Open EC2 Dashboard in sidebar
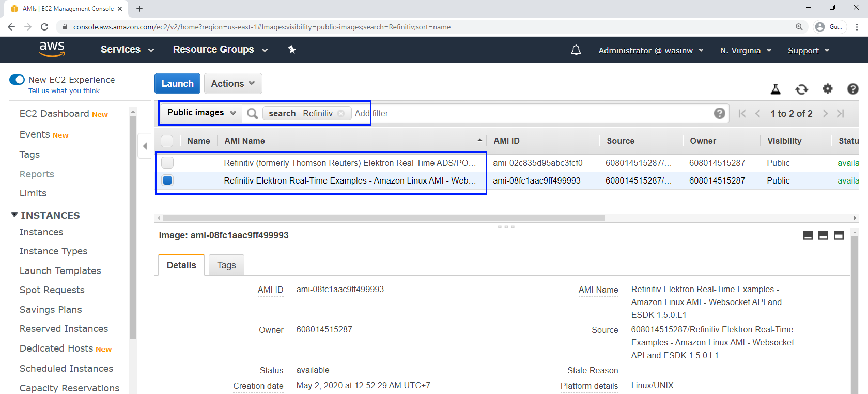This screenshot has height=394, width=868. tap(54, 114)
